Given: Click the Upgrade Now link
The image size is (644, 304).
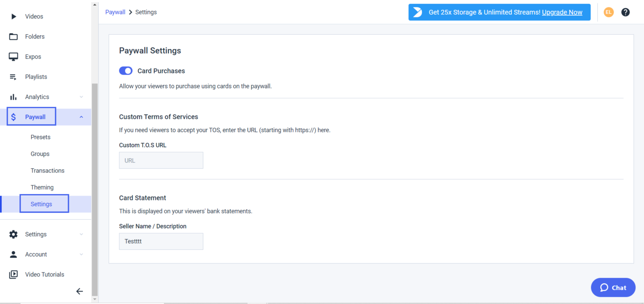Looking at the screenshot, I should 562,12.
